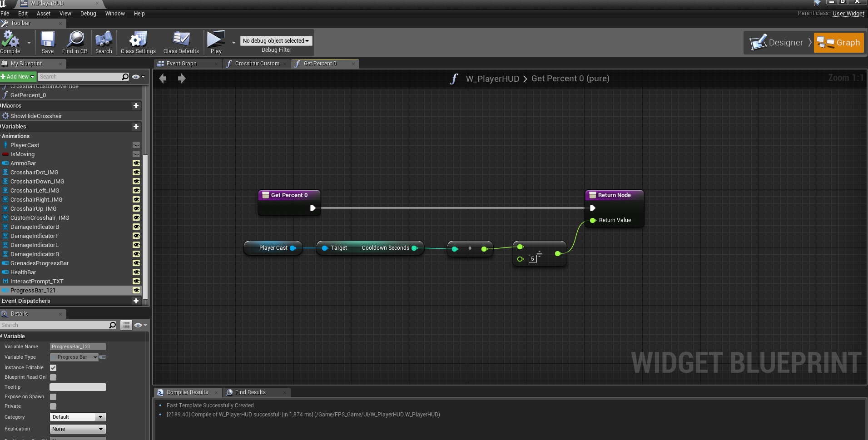Open Class Settings
868x440 pixels.
(138, 40)
